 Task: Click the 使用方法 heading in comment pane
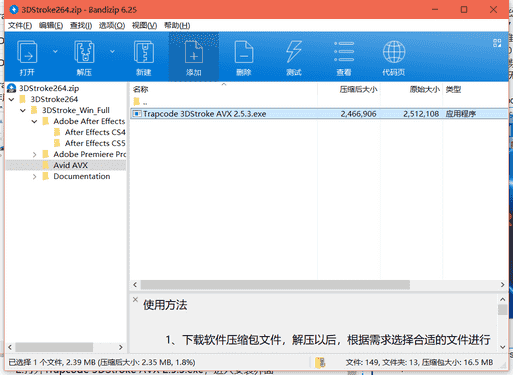[165, 305]
